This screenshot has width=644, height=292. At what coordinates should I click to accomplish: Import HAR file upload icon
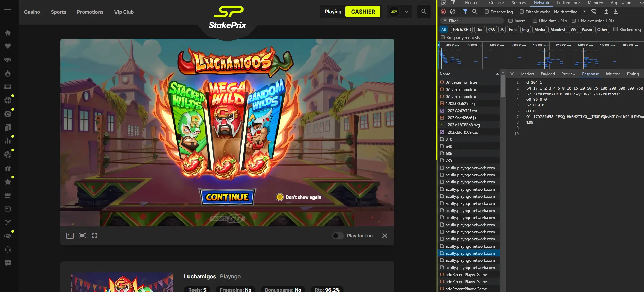pos(606,12)
